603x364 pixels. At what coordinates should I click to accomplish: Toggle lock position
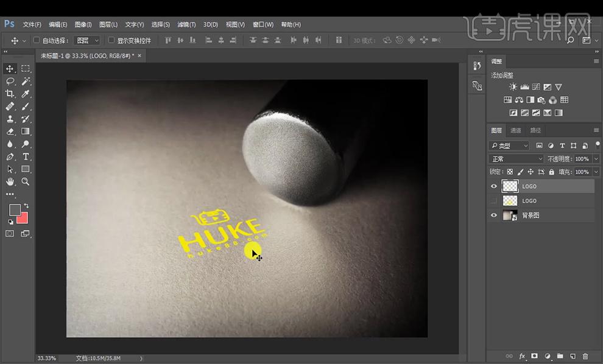point(531,172)
